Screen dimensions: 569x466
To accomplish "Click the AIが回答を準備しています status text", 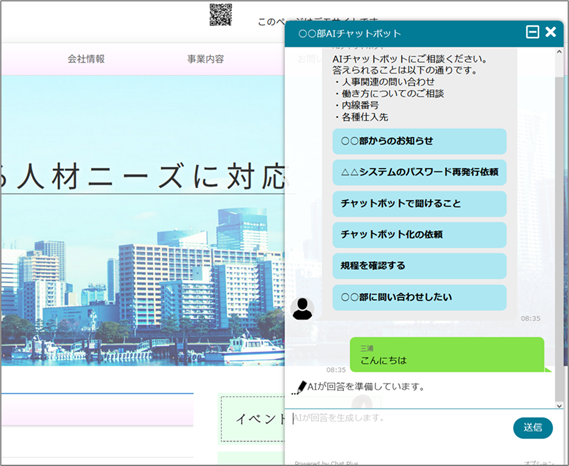I will coord(366,387).
